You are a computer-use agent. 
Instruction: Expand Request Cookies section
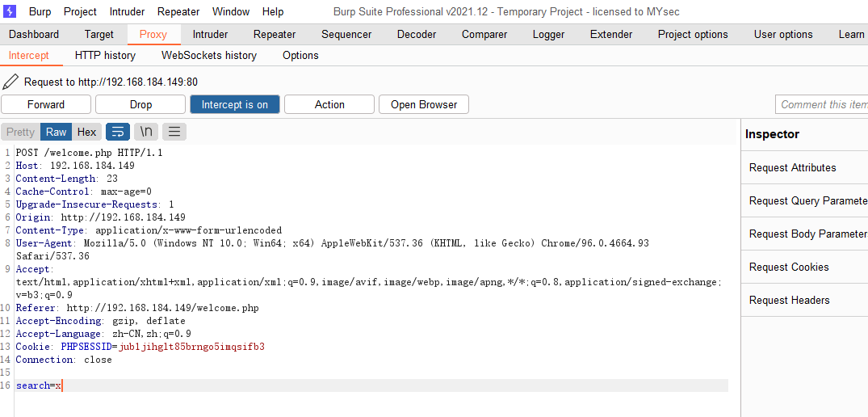click(x=804, y=267)
